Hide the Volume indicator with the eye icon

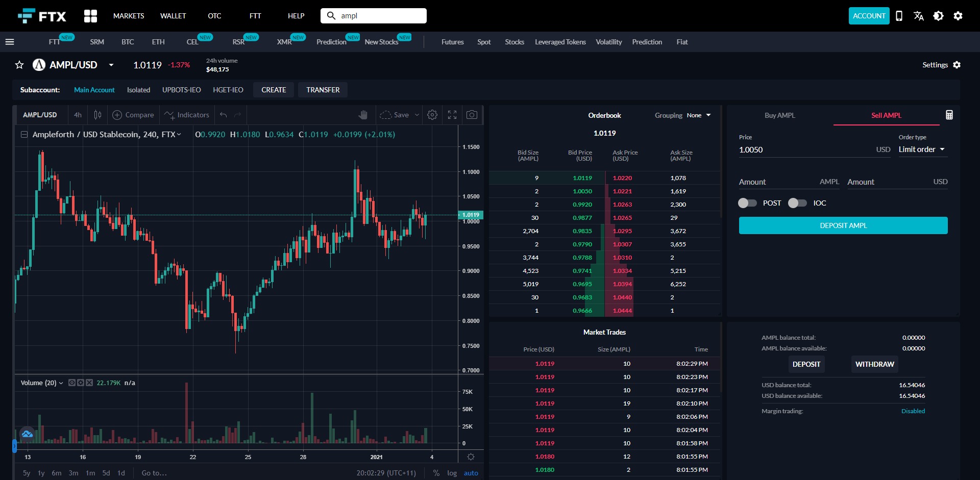point(72,383)
